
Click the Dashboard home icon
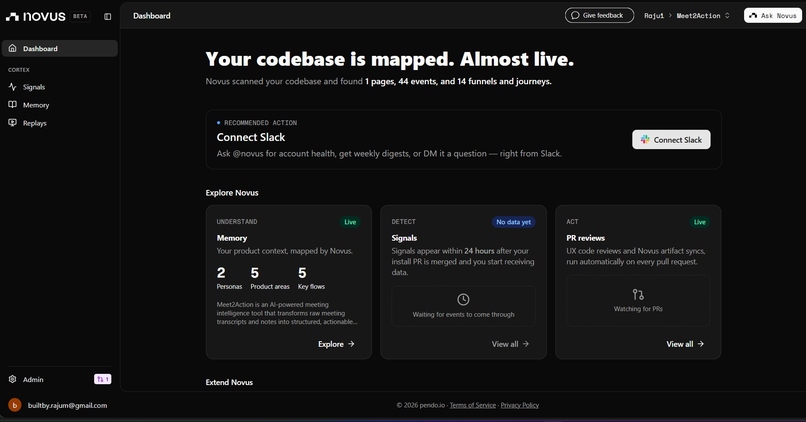click(x=12, y=48)
